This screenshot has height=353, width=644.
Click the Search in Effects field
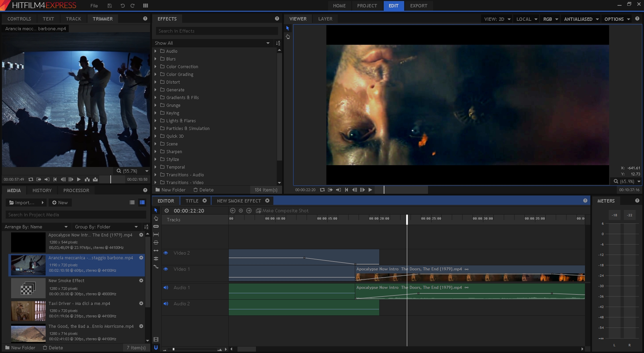pyautogui.click(x=217, y=31)
